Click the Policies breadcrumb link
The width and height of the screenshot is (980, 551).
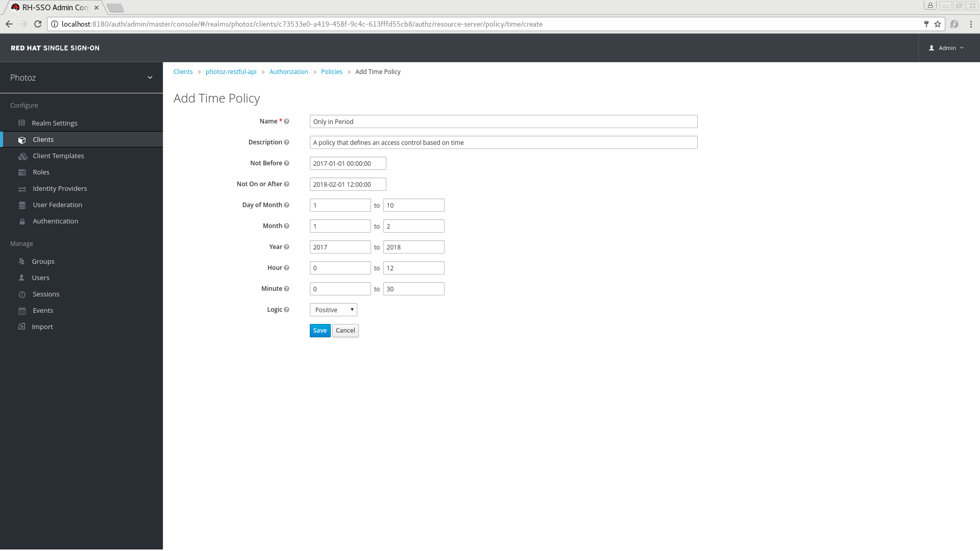pyautogui.click(x=331, y=71)
